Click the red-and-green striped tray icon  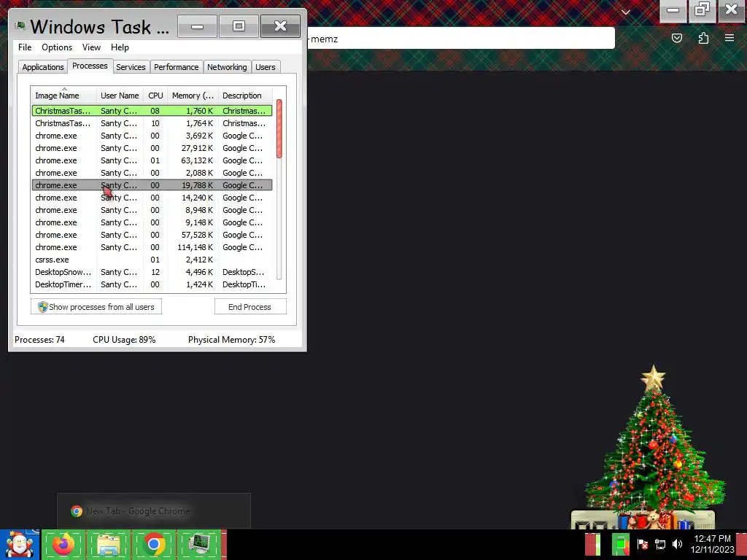[593, 544]
